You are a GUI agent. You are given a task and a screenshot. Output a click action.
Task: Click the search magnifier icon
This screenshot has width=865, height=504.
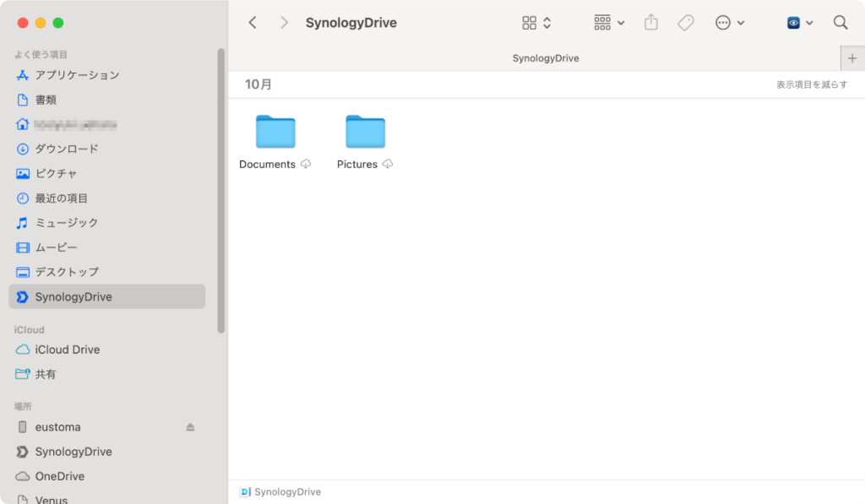pos(841,23)
